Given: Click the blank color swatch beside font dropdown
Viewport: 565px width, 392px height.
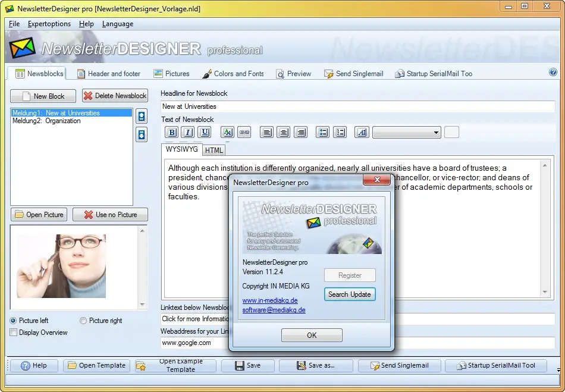Looking at the screenshot, I should click(451, 133).
